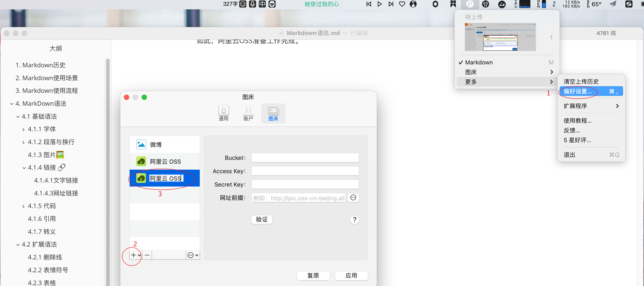The height and width of the screenshot is (286, 644).
Task: Click the 复原 button
Action: coord(313,276)
